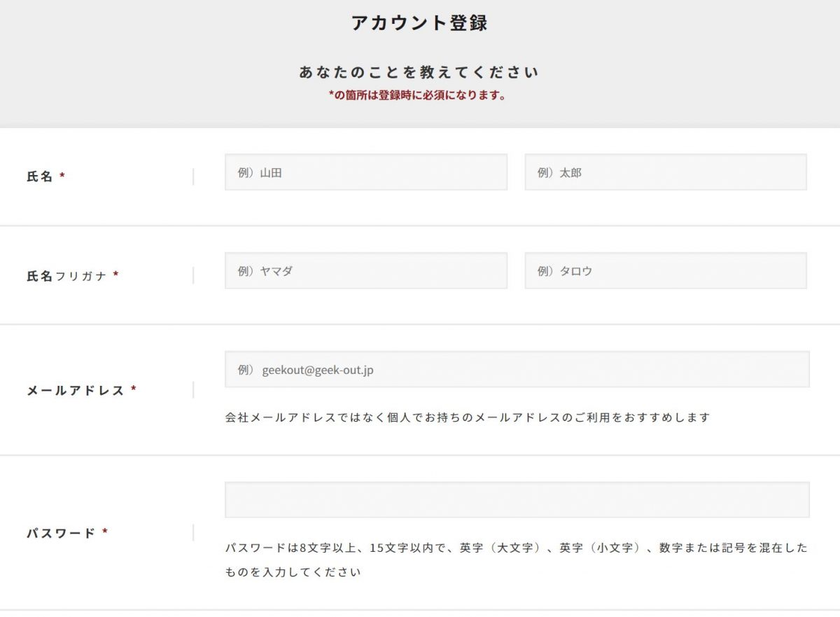The height and width of the screenshot is (617, 840).
Task: Focus the furigana field showing タロウ
Action: (x=665, y=271)
